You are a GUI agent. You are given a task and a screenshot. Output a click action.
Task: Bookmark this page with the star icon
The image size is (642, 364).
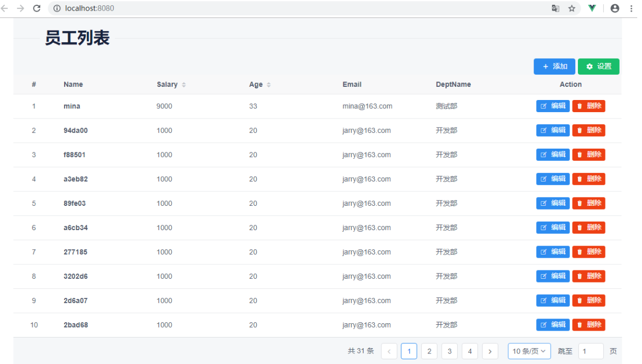572,8
